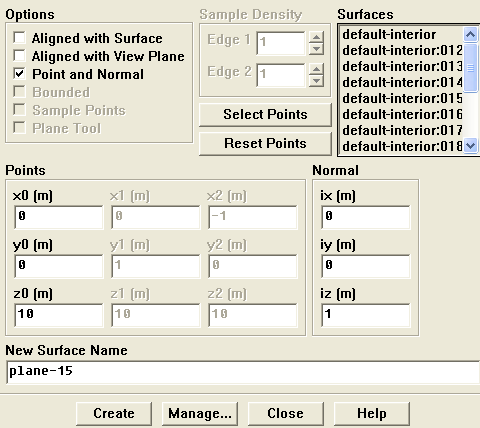Click Surfaces list scroll up arrow

coord(471,34)
